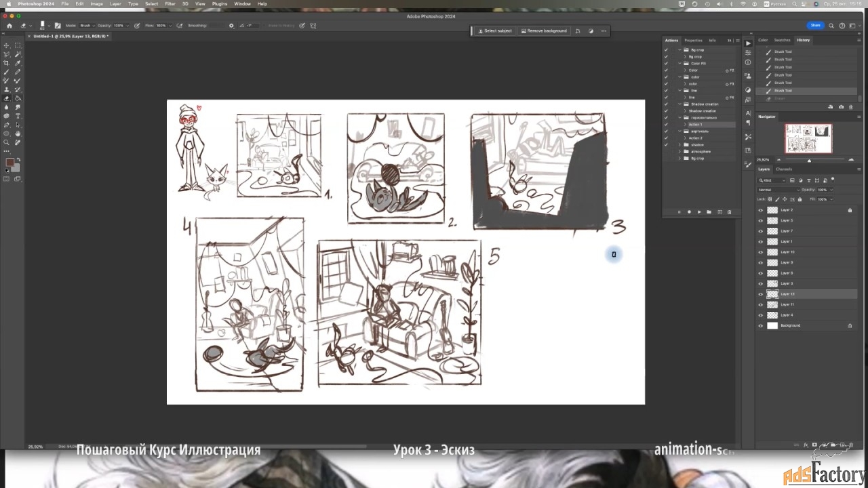The height and width of the screenshot is (488, 868).
Task: Select the Crop tool
Action: (x=7, y=63)
